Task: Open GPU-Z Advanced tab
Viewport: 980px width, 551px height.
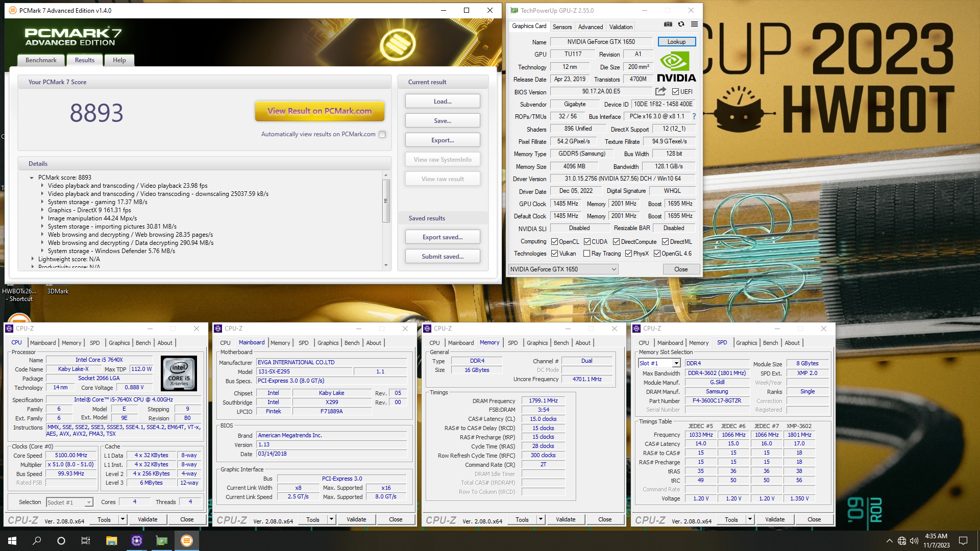Action: click(x=591, y=27)
